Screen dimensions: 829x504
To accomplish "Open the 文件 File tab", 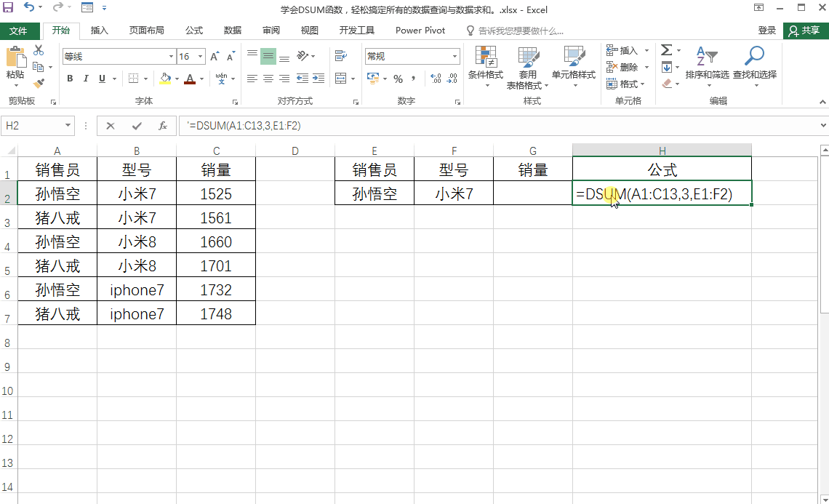I will (18, 31).
